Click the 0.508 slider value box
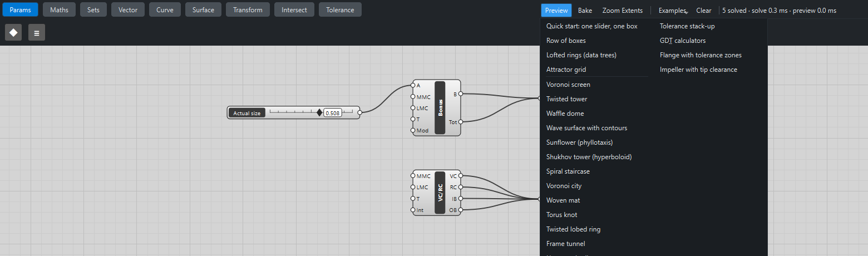Viewport: 868px width, 256px height. coord(332,113)
